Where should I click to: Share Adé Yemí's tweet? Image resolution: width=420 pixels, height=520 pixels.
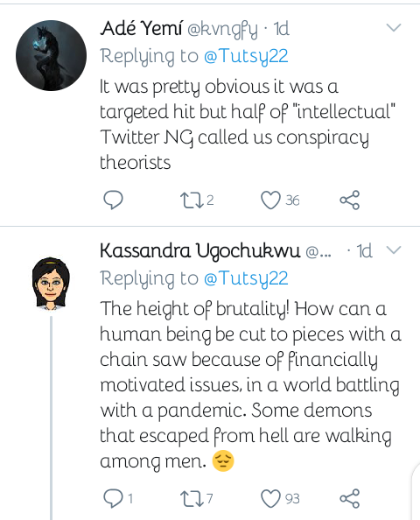(x=350, y=200)
